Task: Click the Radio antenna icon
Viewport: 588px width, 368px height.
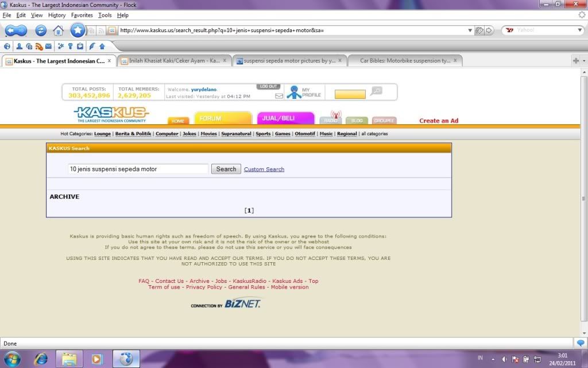Action: tap(335, 114)
